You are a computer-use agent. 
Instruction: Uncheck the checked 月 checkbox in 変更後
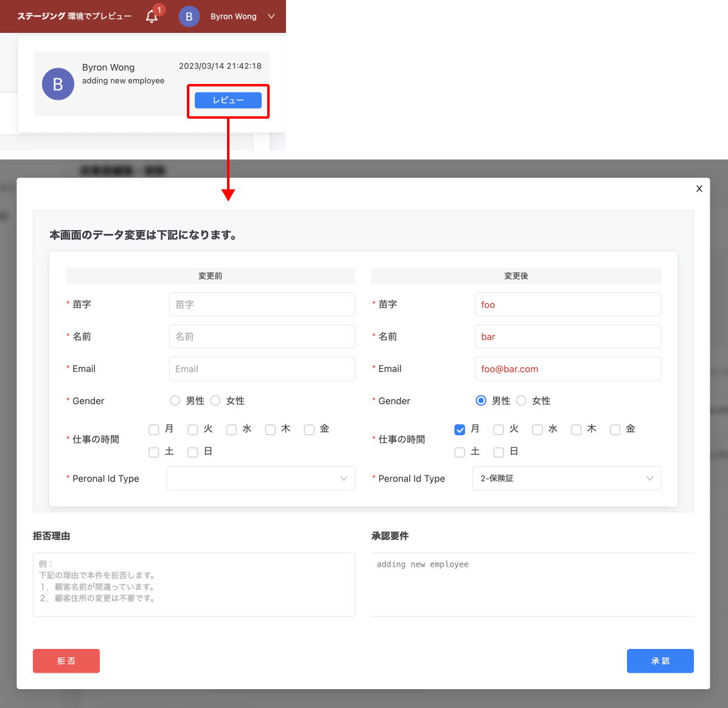[460, 430]
